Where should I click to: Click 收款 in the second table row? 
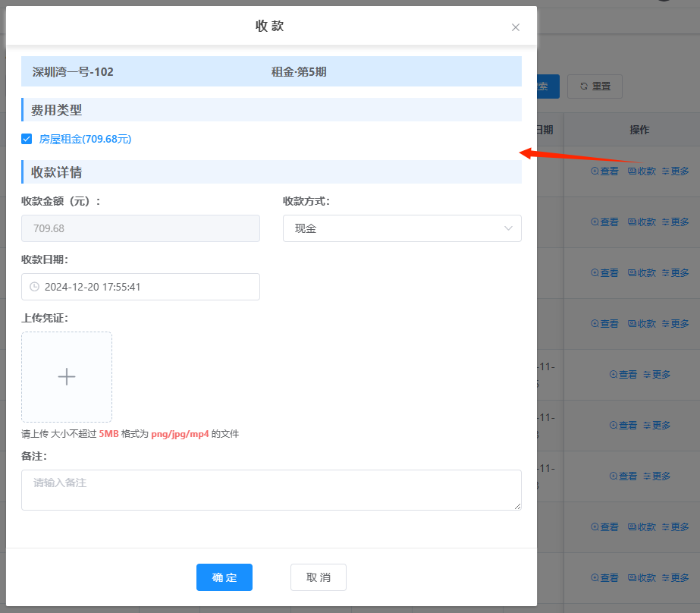pos(642,222)
